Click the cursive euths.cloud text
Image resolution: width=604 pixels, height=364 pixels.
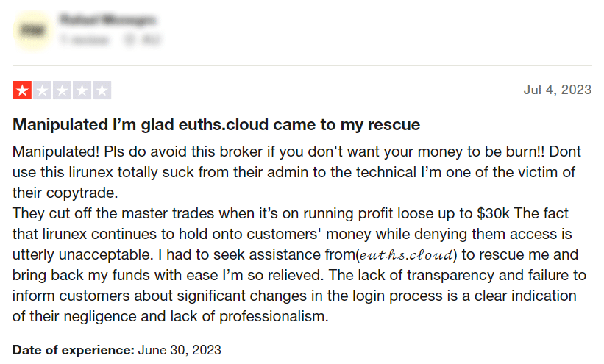[x=406, y=255]
